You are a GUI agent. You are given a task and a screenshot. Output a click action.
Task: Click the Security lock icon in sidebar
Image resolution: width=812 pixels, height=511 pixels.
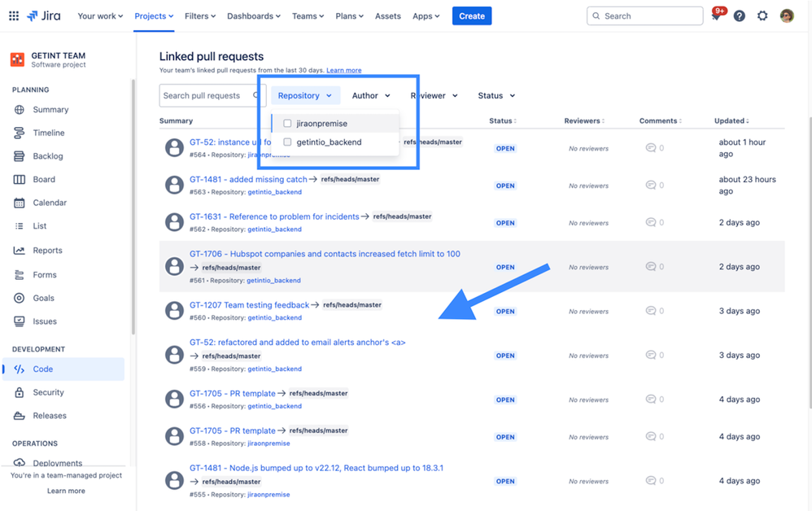(x=20, y=392)
